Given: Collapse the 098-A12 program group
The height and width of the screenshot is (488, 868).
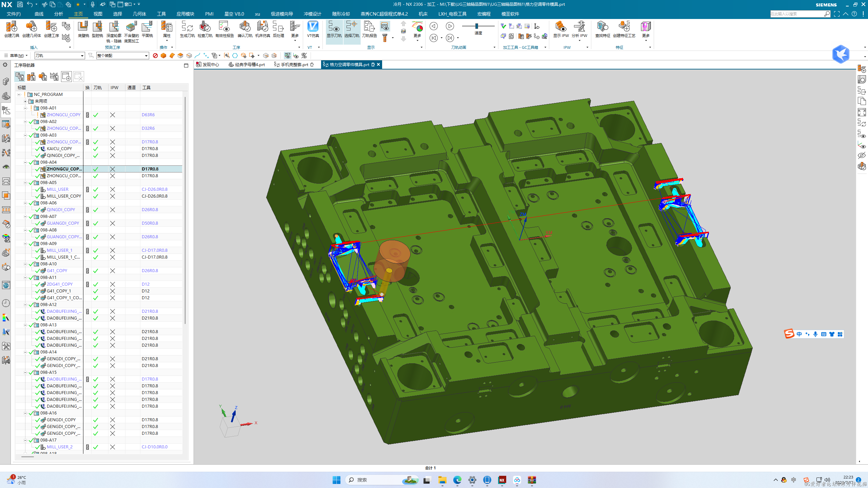Looking at the screenshot, I should click(x=25, y=305).
